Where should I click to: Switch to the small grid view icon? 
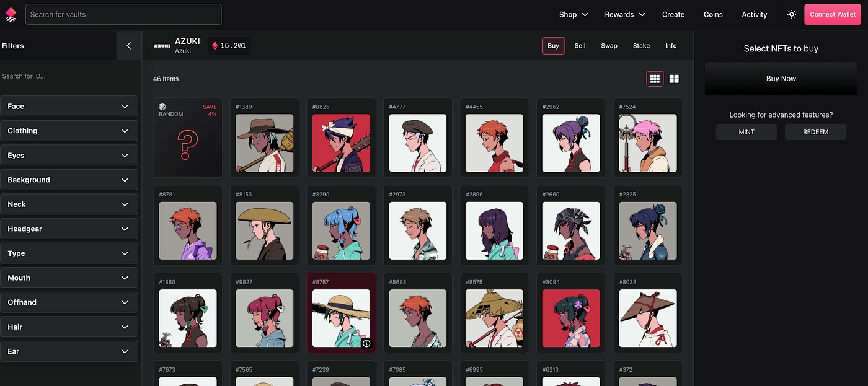[655, 79]
